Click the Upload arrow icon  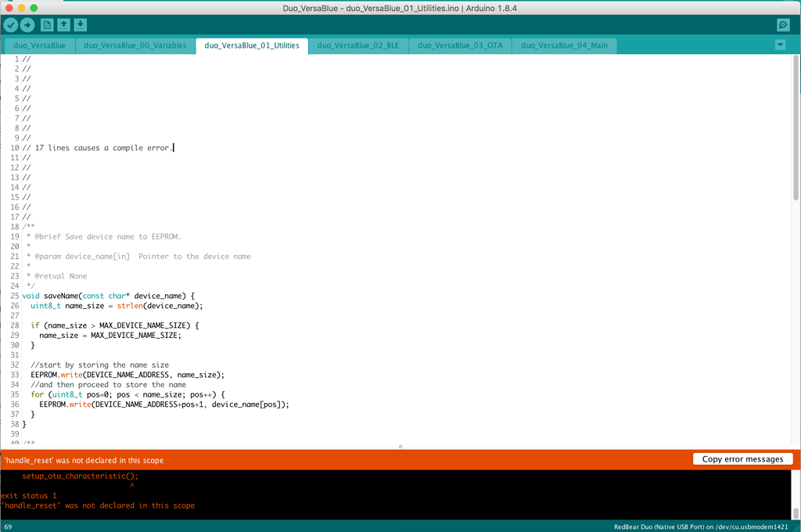point(29,24)
